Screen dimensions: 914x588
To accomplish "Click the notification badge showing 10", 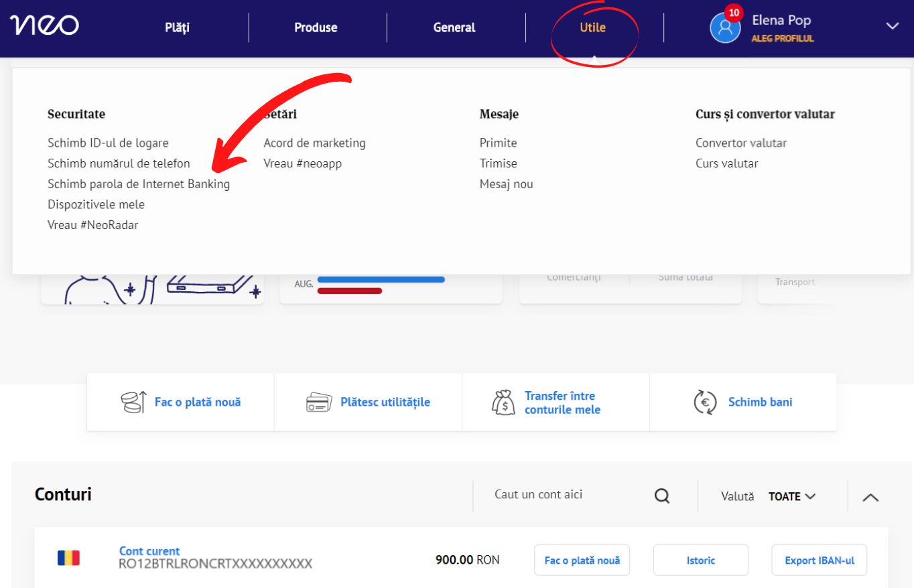I will [x=734, y=13].
